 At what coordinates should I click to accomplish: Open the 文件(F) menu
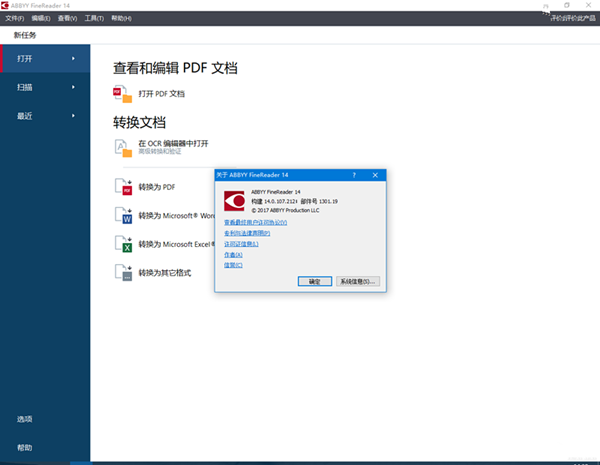15,18
